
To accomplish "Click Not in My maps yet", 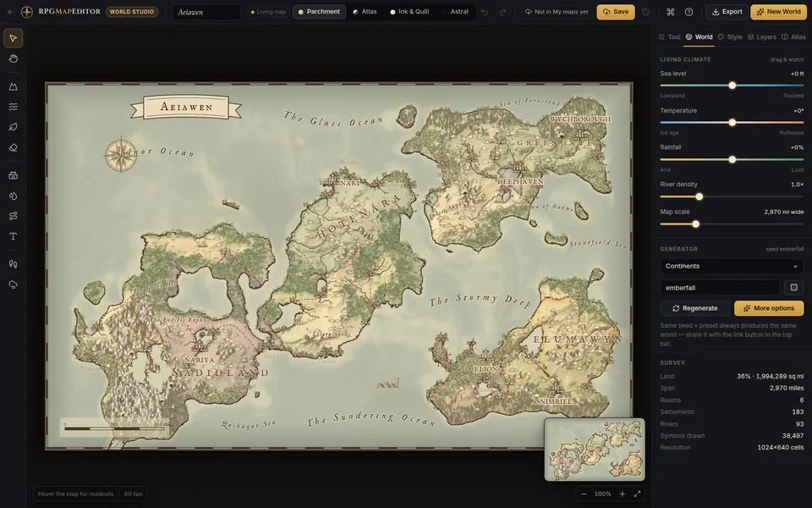I will coord(557,12).
